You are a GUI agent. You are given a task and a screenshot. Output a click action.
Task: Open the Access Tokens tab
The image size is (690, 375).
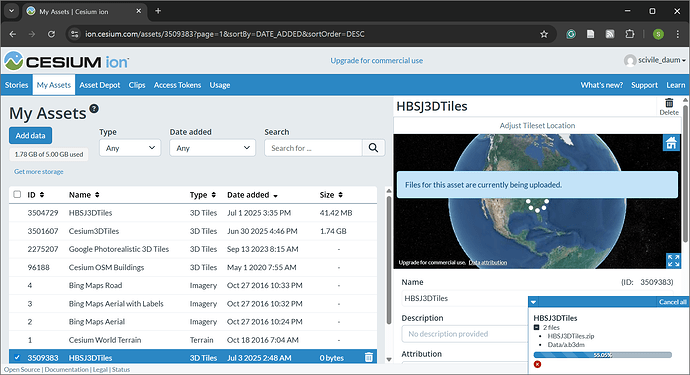point(177,85)
